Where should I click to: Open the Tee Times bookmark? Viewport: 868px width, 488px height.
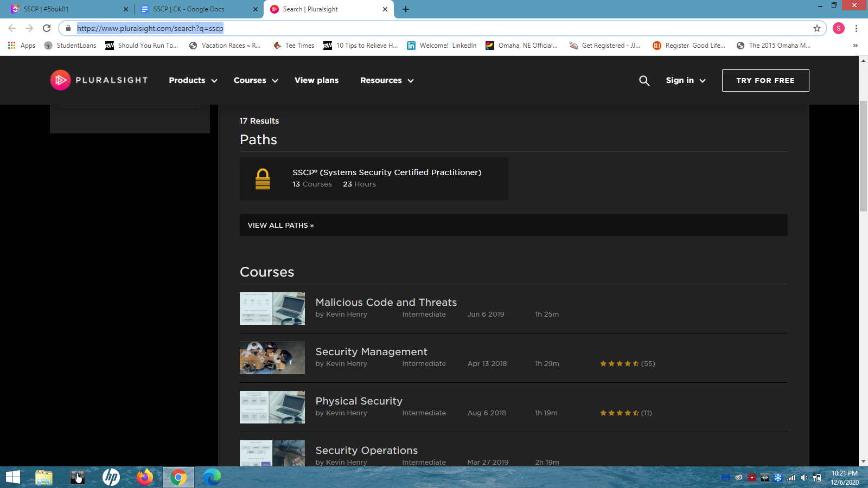(x=293, y=46)
